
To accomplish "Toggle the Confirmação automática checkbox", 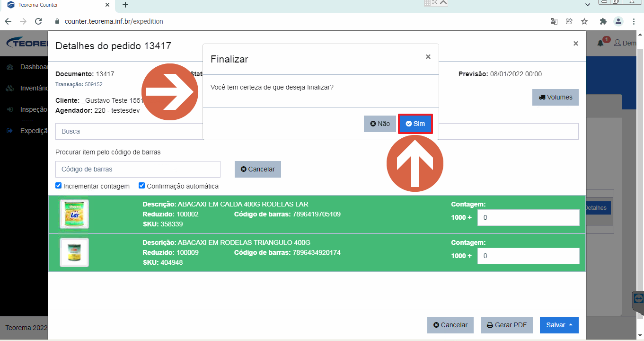I will [x=142, y=186].
